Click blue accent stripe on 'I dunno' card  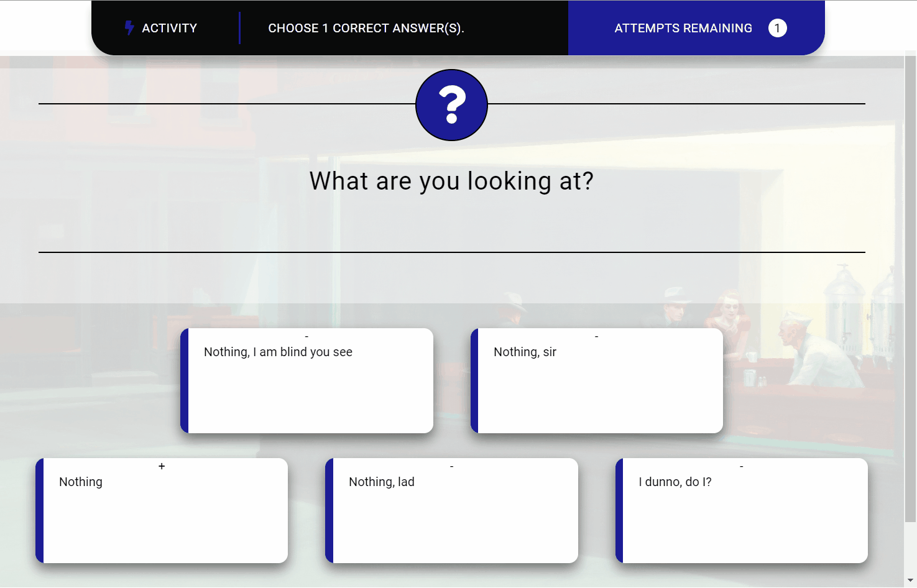[x=619, y=510]
